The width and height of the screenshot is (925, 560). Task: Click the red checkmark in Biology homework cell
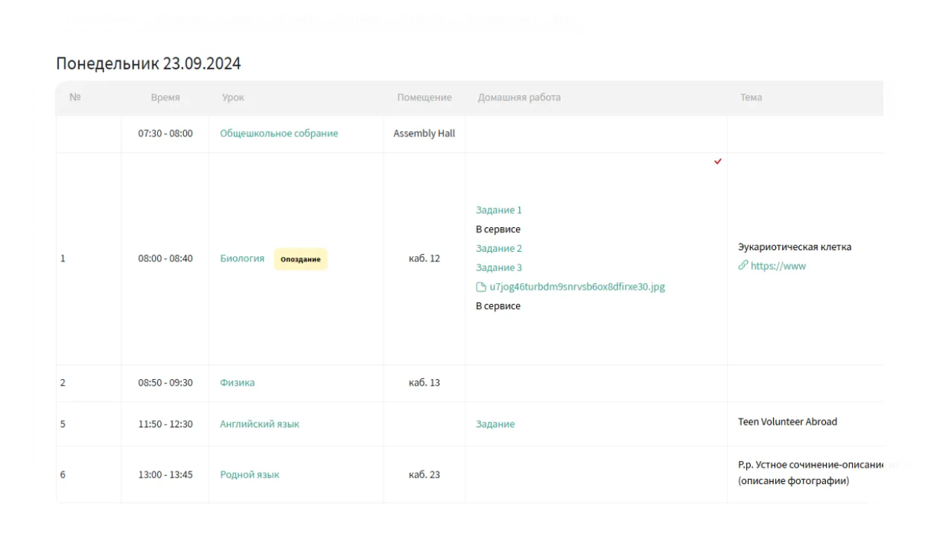[x=718, y=162]
